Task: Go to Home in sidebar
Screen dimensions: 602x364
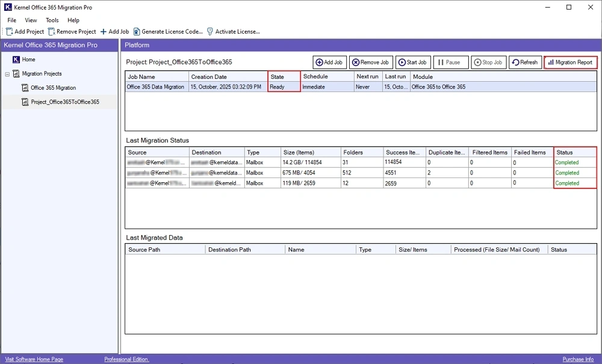Action: click(28, 60)
